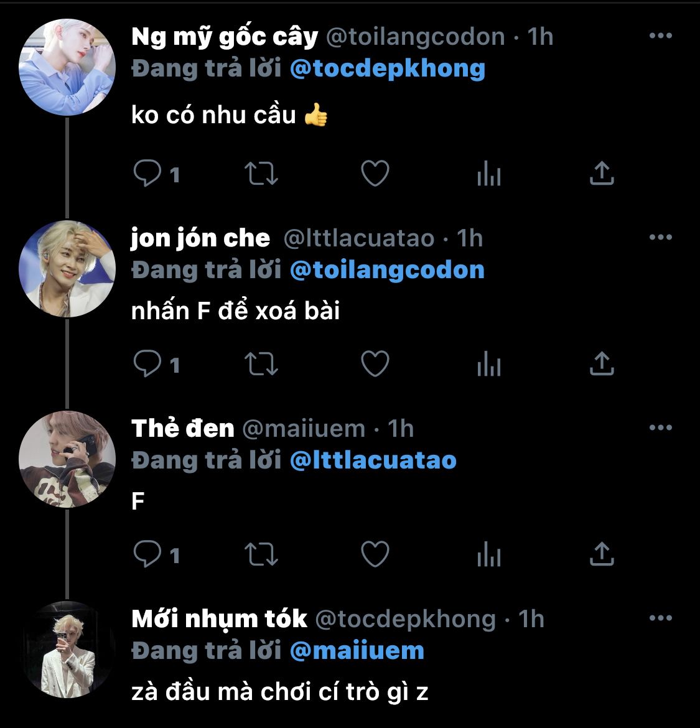Open the @tocdepkhong mention in the first reply
Viewport: 700px width, 728px height.
pos(388,68)
